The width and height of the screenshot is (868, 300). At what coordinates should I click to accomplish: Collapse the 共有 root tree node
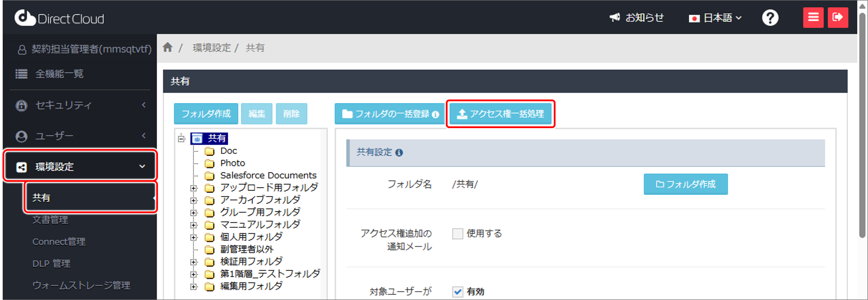[181, 139]
